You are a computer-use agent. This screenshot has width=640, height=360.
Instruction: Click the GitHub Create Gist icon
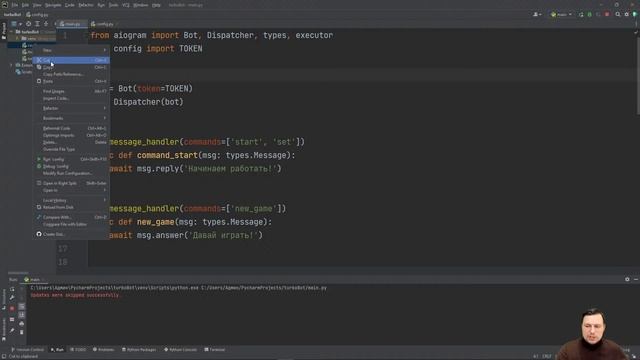point(39,234)
